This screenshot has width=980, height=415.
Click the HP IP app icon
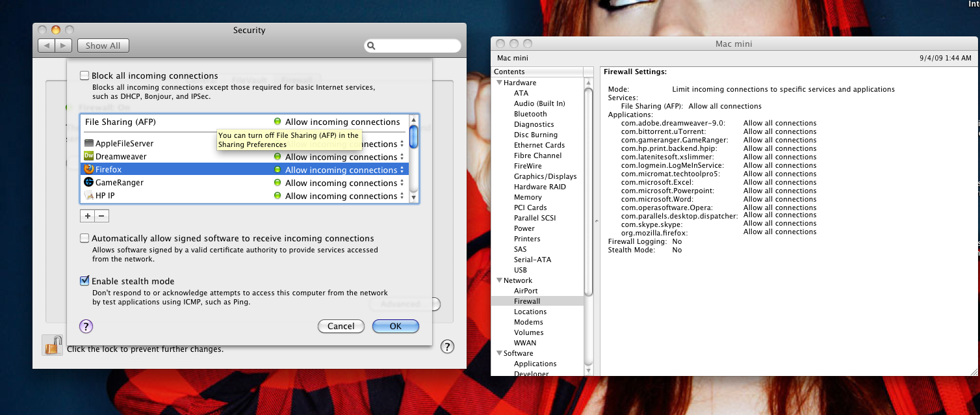click(89, 195)
